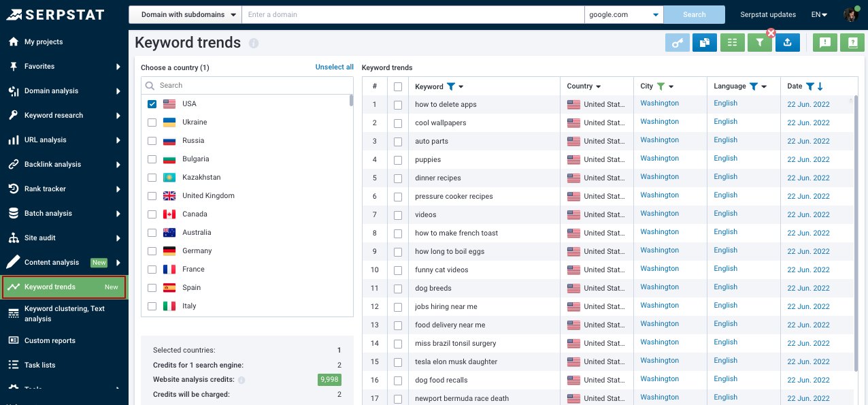
Task: Open My projects in the sidebar
Action: [x=64, y=42]
